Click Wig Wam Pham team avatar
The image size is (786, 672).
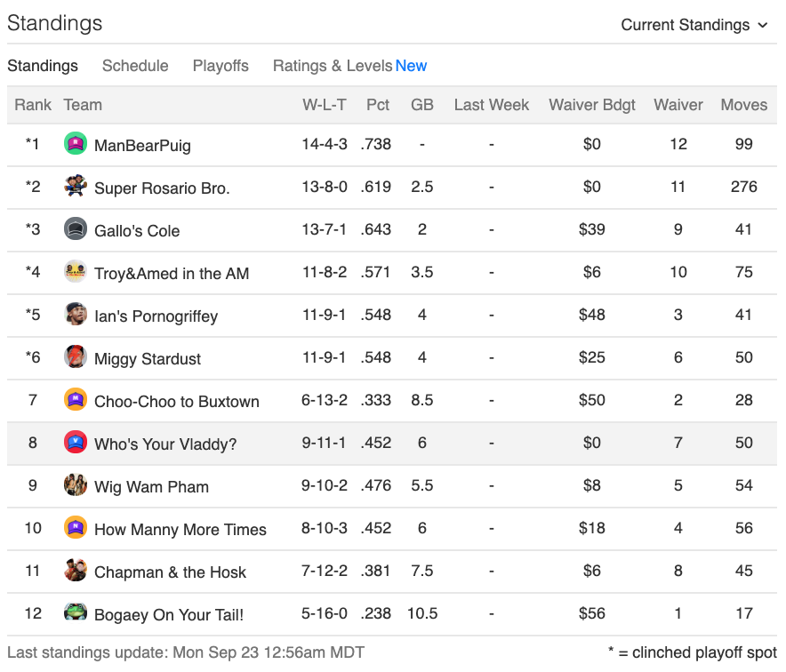coord(76,484)
